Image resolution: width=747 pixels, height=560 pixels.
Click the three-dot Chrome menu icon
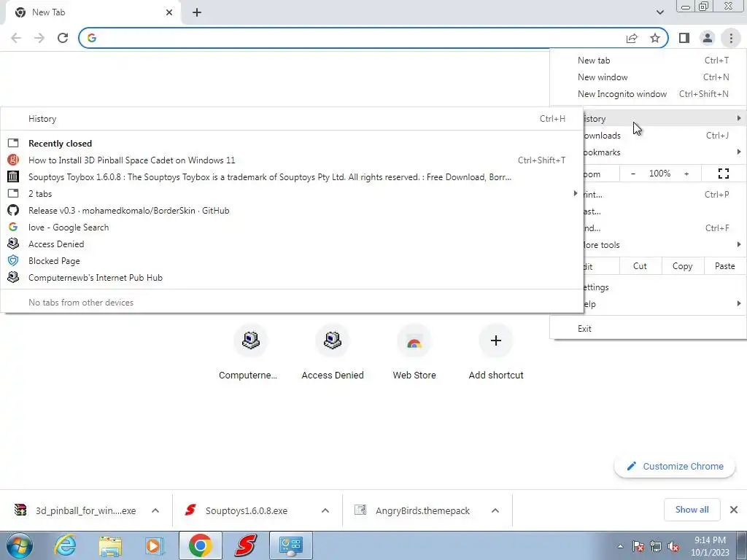[x=731, y=38]
